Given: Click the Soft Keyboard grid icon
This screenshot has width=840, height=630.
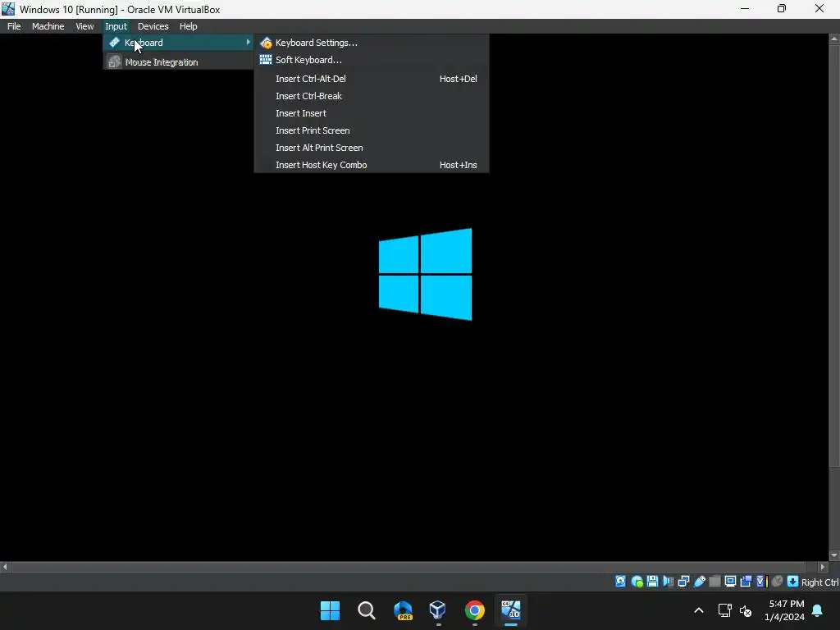Looking at the screenshot, I should coord(266,60).
